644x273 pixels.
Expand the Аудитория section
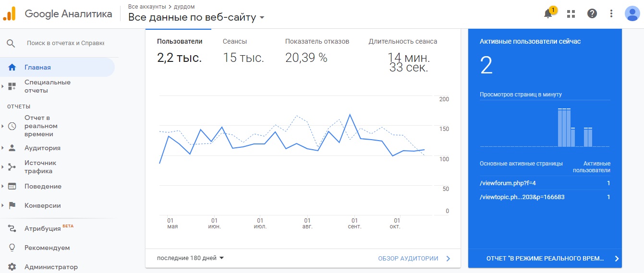(x=42, y=148)
